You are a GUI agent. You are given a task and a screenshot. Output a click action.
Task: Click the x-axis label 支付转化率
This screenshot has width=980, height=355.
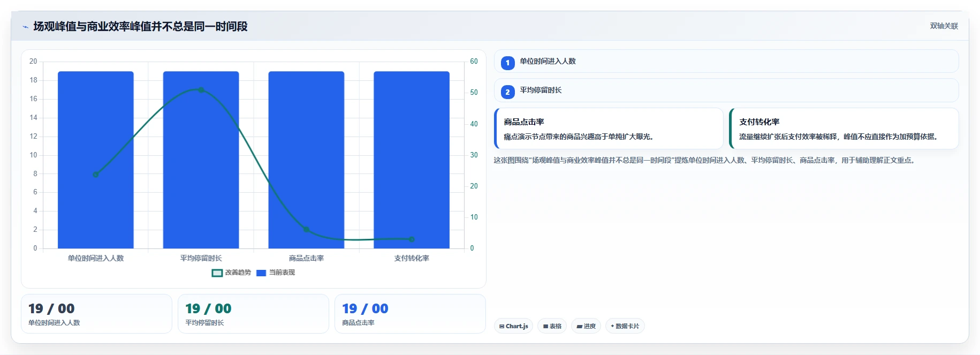(412, 258)
